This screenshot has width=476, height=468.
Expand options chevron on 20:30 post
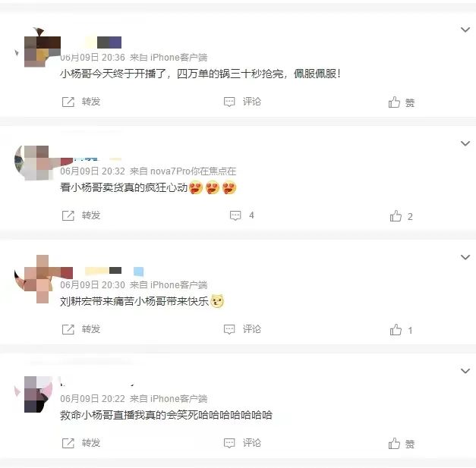click(x=465, y=257)
